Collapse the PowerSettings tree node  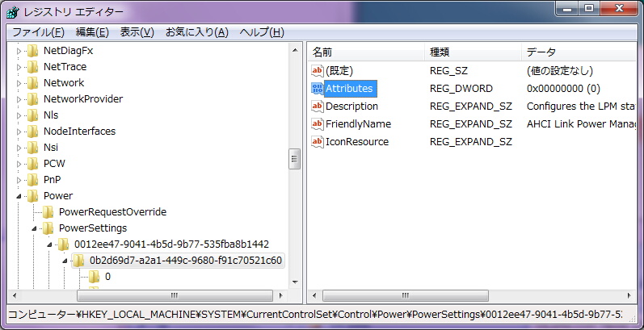point(36,228)
